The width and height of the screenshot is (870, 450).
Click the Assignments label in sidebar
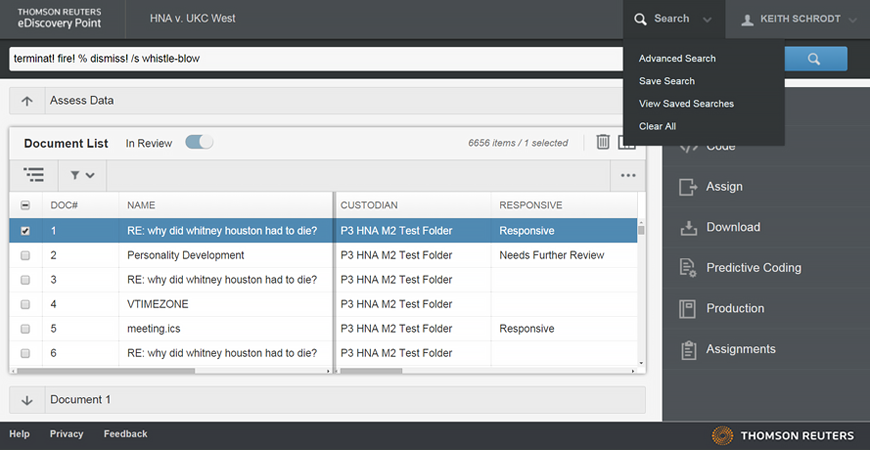pyautogui.click(x=741, y=350)
